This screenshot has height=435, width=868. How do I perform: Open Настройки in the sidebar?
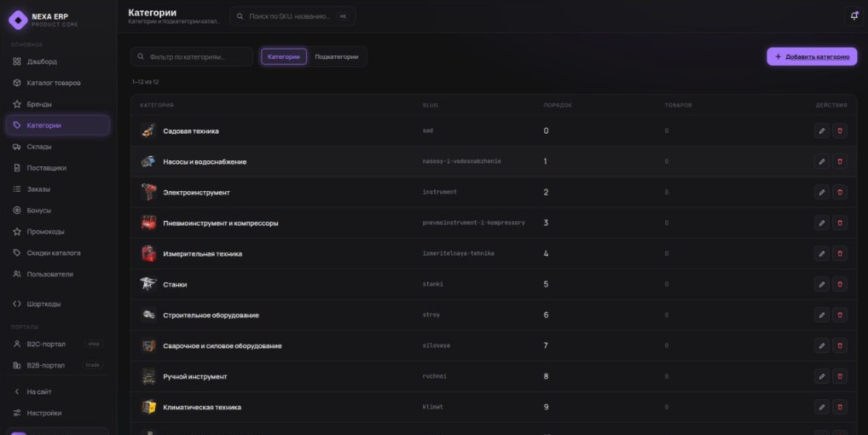click(58, 413)
